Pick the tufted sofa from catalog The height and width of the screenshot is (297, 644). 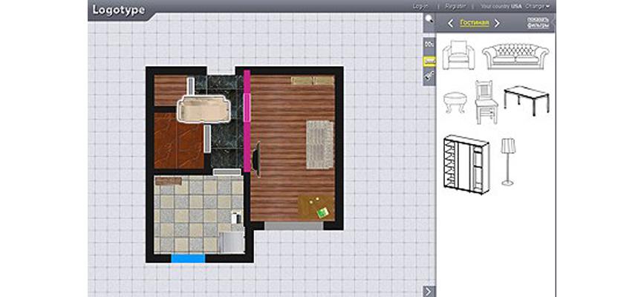(x=515, y=56)
